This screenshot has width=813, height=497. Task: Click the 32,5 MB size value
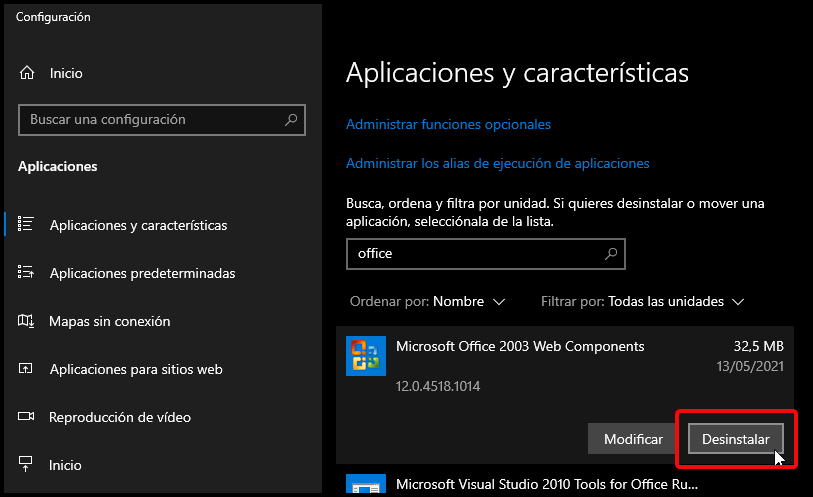[x=759, y=346]
